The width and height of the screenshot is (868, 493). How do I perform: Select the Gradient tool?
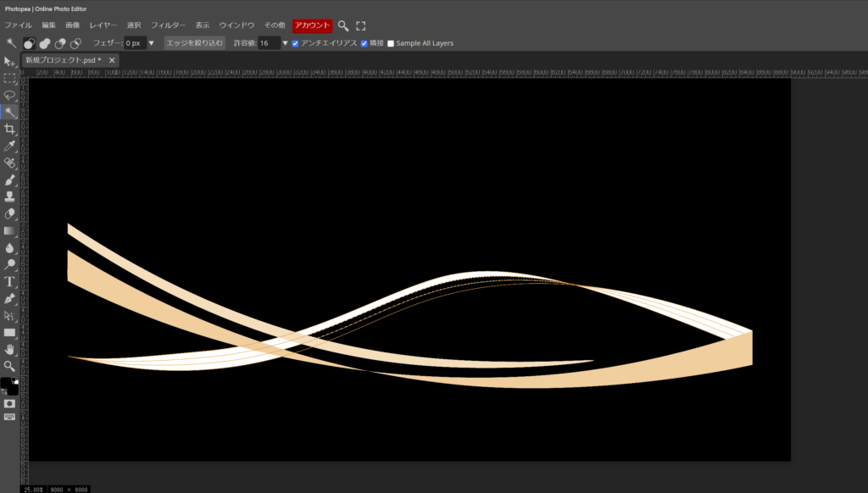(9, 230)
